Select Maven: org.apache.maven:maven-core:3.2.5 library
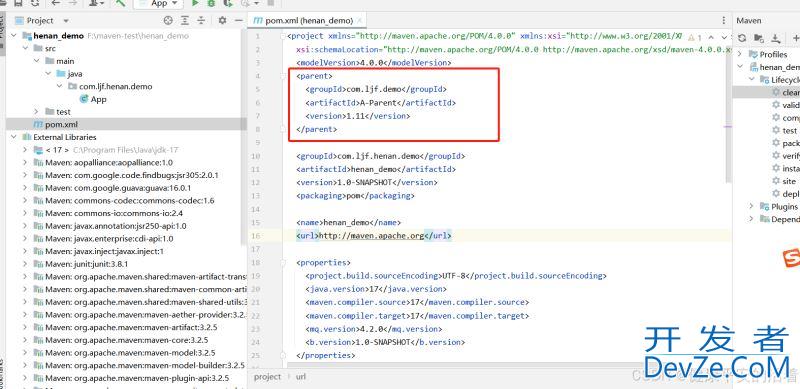Viewport: 800px width, 389px height. pos(126,339)
